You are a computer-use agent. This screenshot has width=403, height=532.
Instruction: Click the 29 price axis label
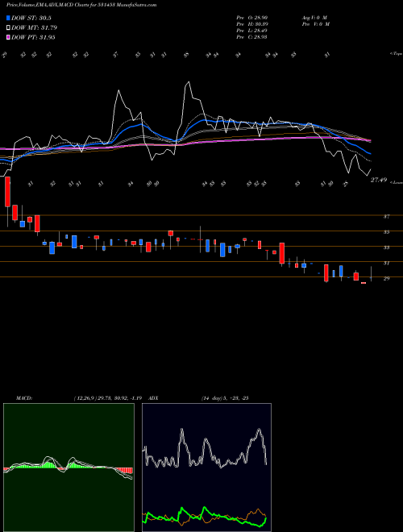(386, 279)
